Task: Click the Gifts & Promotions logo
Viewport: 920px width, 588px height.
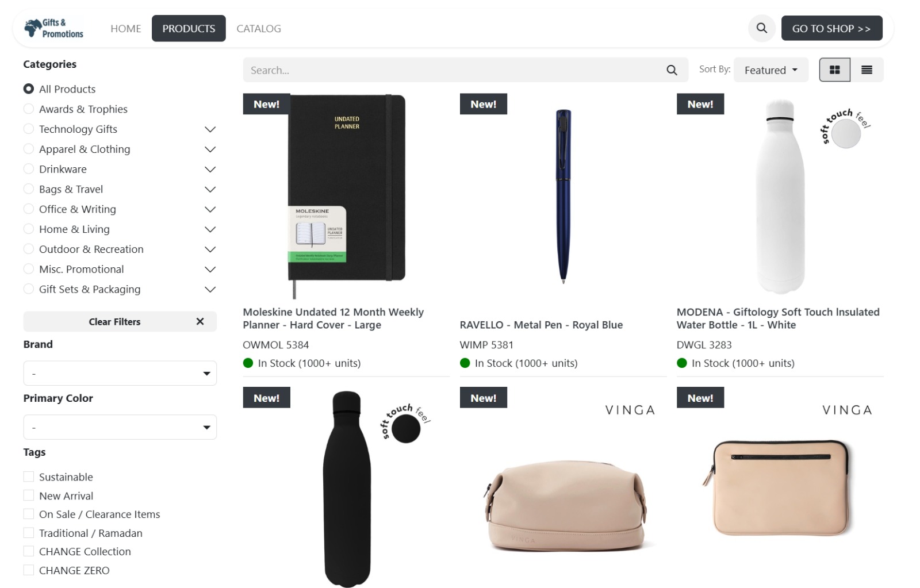Action: (x=54, y=28)
